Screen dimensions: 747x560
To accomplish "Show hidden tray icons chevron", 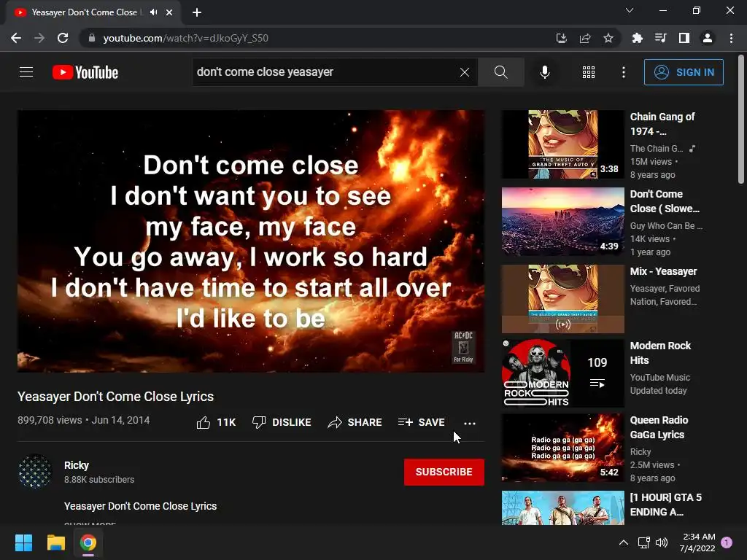I will (x=623, y=542).
